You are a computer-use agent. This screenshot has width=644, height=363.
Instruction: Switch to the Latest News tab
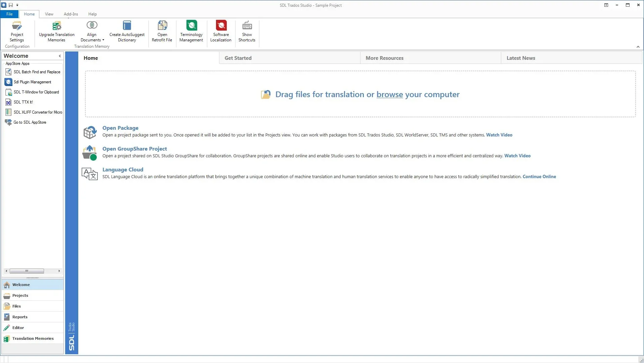(x=520, y=58)
